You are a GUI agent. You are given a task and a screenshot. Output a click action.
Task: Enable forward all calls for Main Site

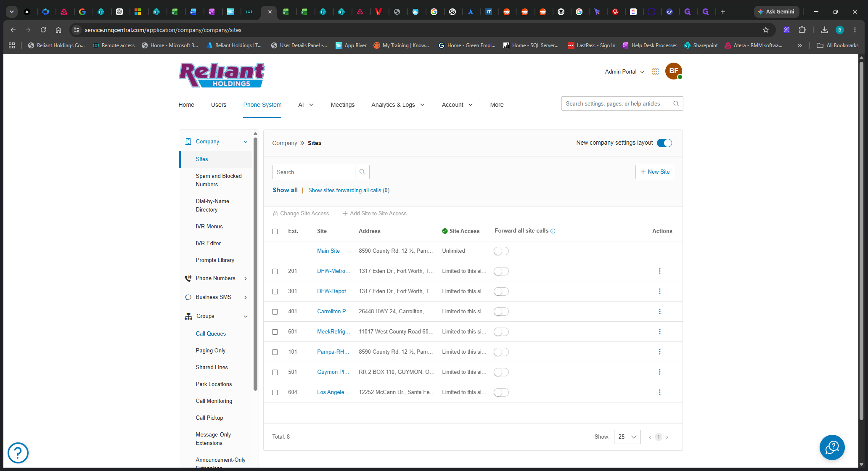(501, 251)
